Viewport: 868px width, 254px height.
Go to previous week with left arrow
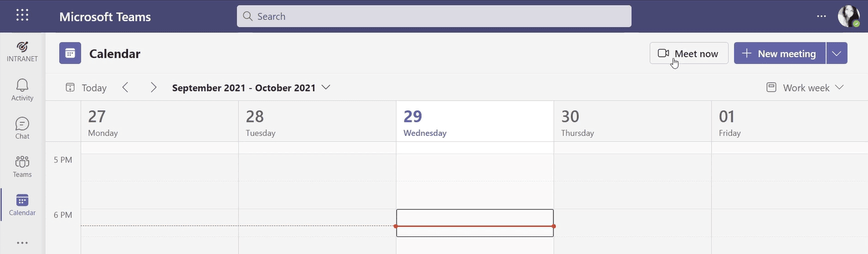pyautogui.click(x=125, y=87)
